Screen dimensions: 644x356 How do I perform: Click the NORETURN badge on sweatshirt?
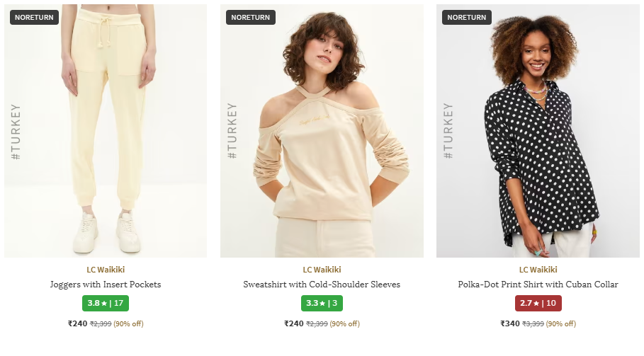[x=251, y=17]
